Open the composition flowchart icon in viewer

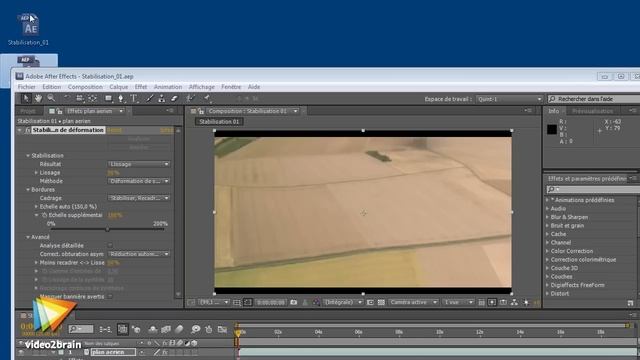point(514,302)
